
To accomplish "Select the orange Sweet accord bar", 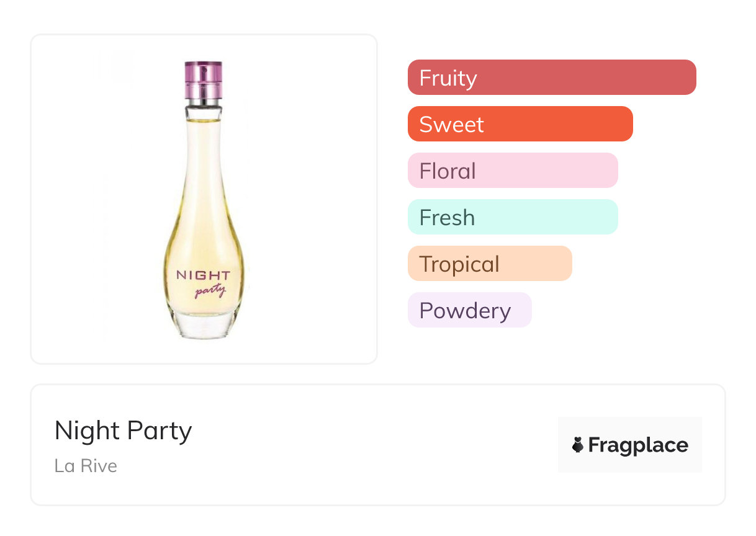I will pyautogui.click(x=520, y=124).
